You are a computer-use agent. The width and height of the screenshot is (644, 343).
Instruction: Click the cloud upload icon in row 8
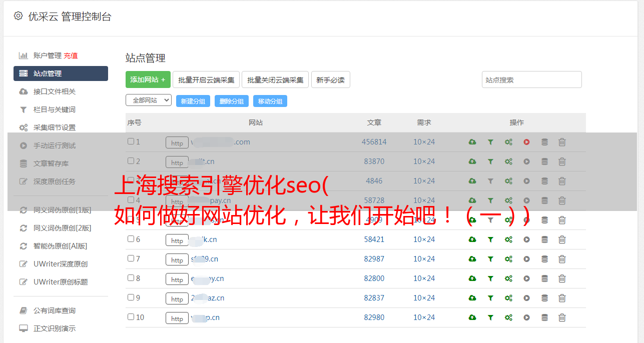472,278
